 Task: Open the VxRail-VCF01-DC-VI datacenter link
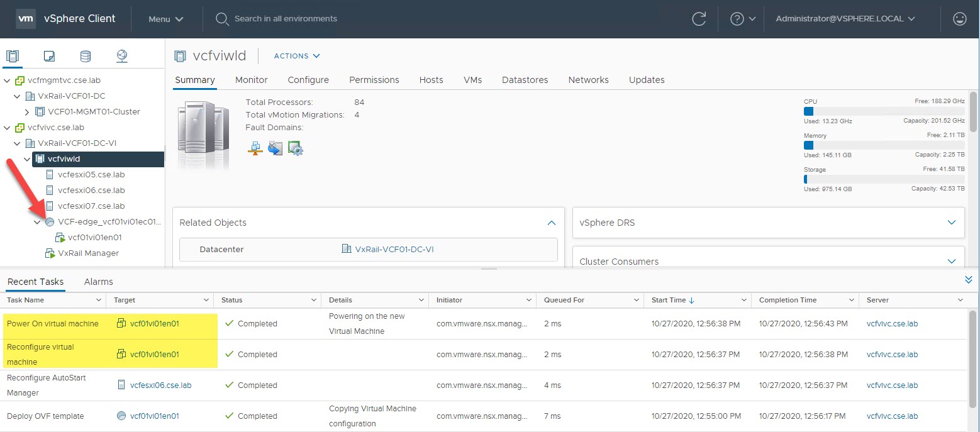click(x=394, y=249)
